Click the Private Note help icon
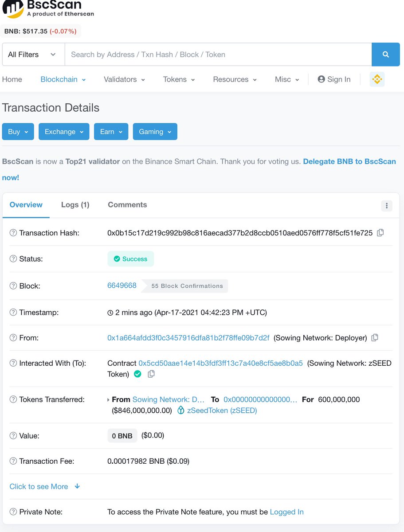The width and height of the screenshot is (404, 532). click(x=13, y=512)
